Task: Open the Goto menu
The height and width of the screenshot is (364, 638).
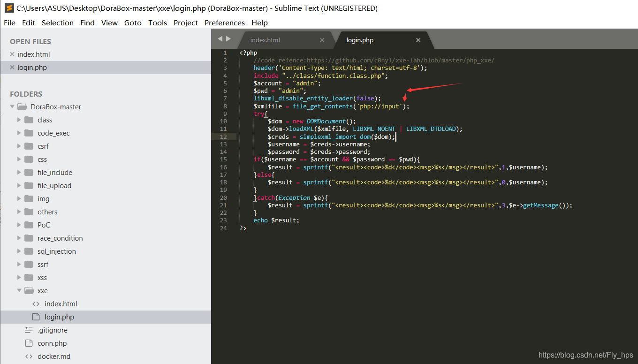Action: (133, 23)
